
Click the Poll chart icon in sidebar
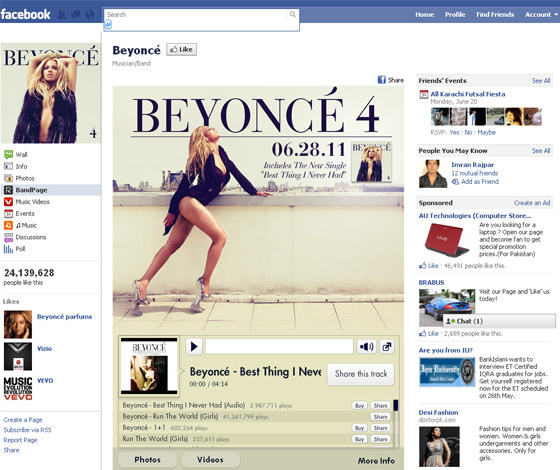(8, 249)
